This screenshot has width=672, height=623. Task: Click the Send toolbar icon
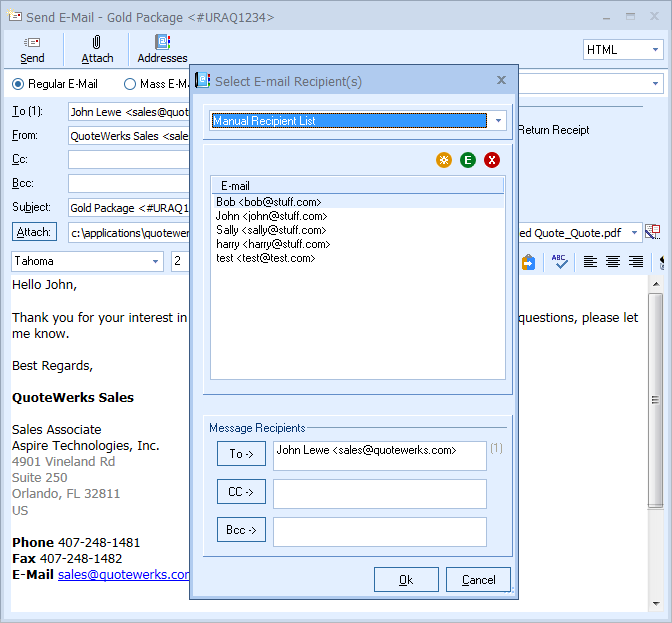pos(32,49)
